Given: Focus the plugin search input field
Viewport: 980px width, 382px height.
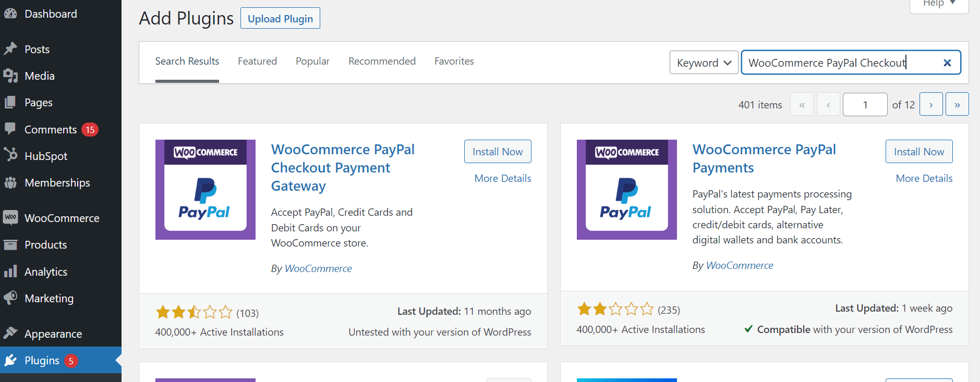Looking at the screenshot, I should click(x=851, y=63).
